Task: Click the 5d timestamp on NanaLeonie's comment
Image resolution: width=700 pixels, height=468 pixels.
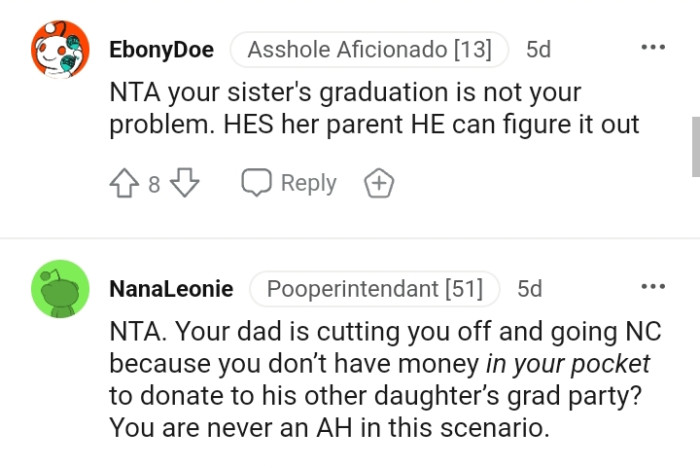Action: (x=529, y=289)
